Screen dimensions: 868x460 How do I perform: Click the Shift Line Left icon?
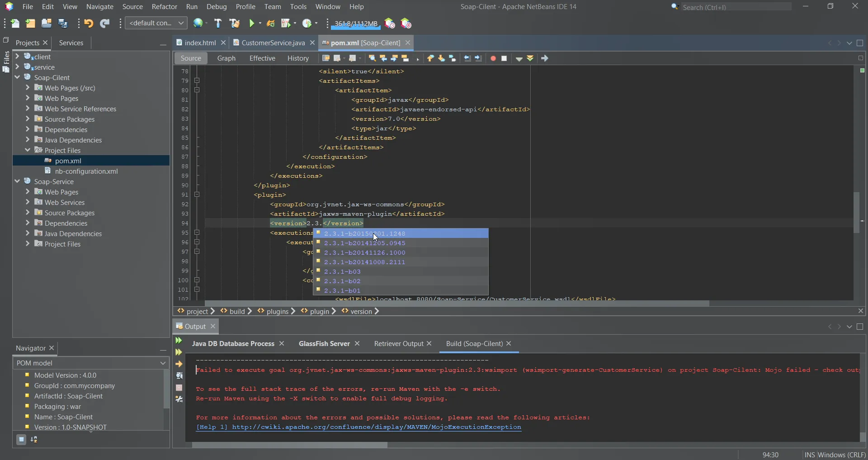pos(467,58)
